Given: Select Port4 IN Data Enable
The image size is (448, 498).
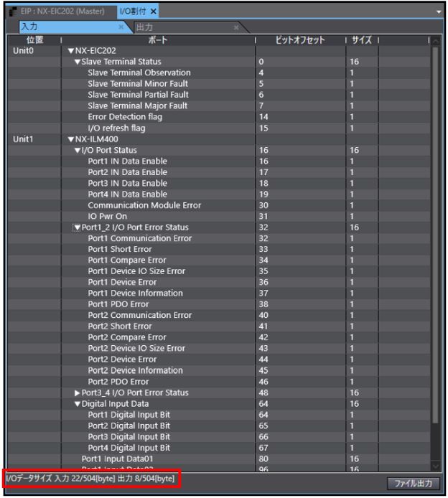Looking at the screenshot, I should 219,194.
